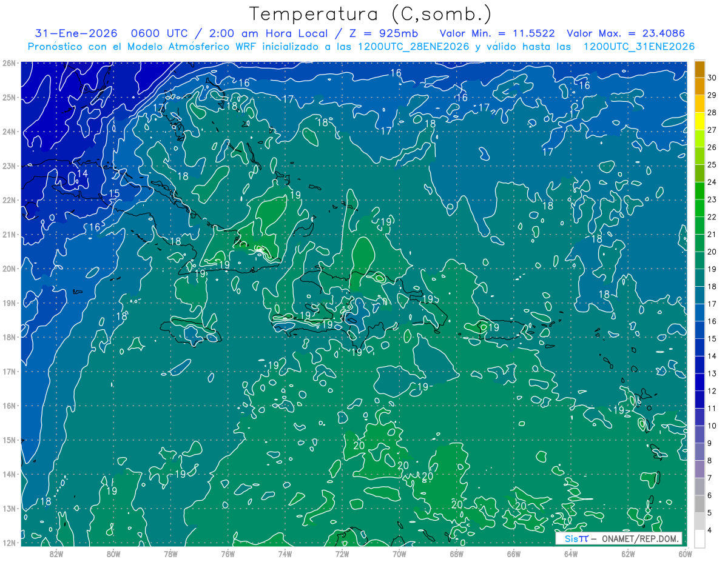Click the 68W longitude axis label
Viewport: 728px width, 562px height.
click(x=457, y=554)
